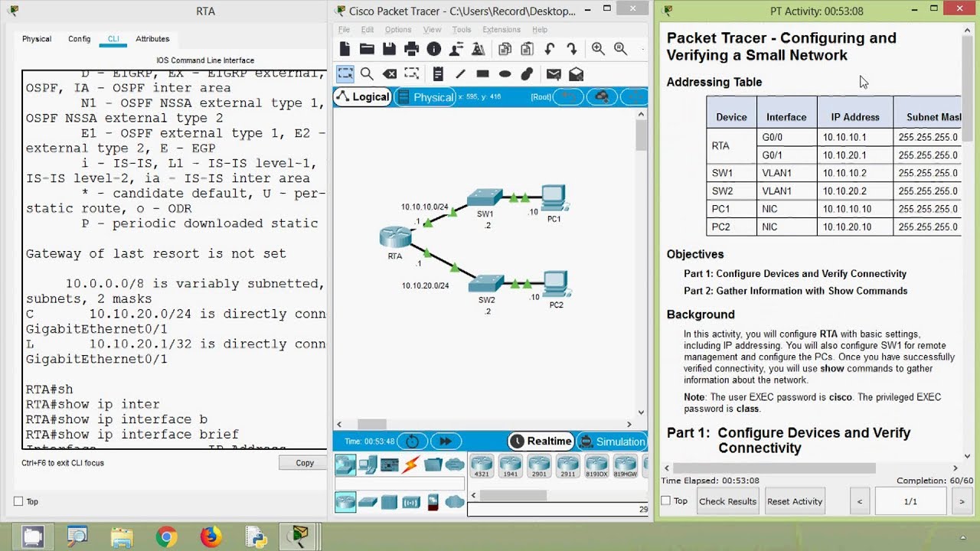Reset zoom with the magnifier R icon

[620, 49]
